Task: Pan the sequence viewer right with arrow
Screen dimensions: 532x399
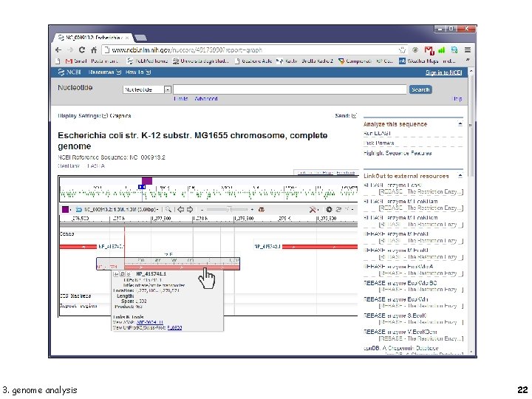Action: pos(190,209)
